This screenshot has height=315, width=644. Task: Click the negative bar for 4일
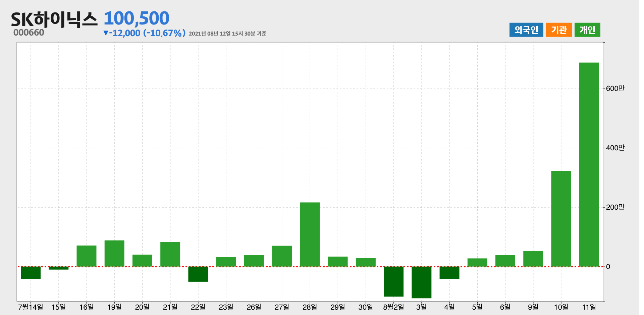(x=449, y=273)
